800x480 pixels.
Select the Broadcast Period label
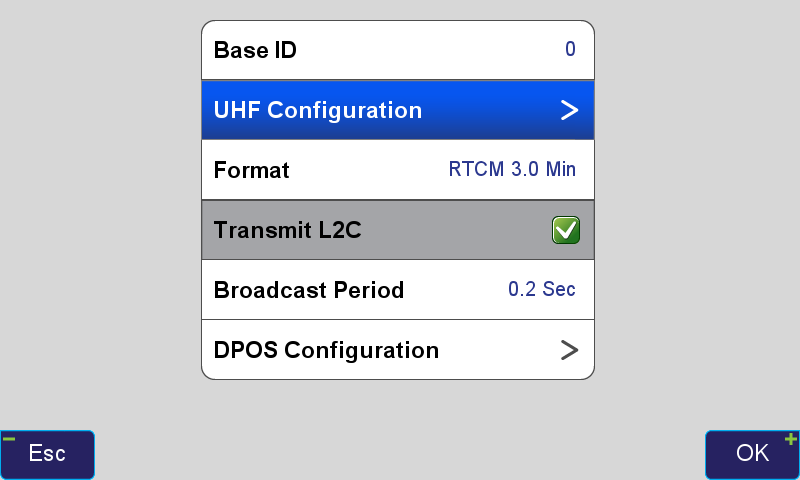pos(308,290)
